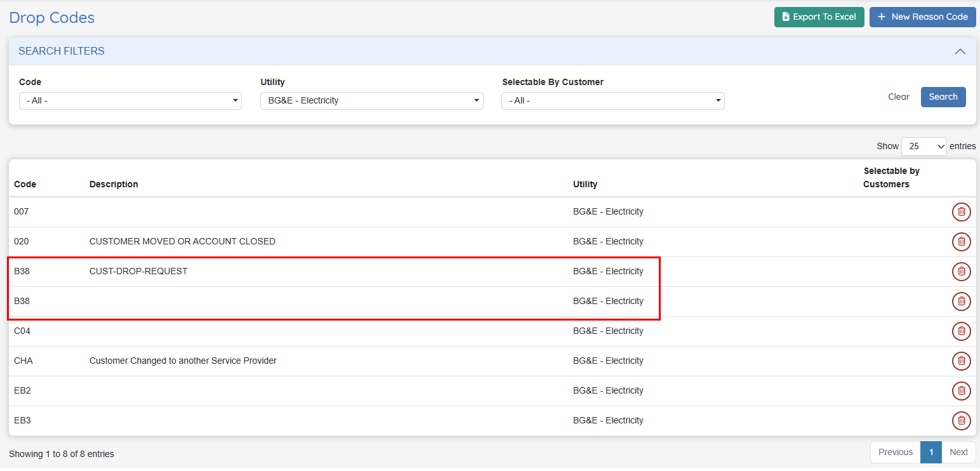Delete the EB2 drop code
The height and width of the screenshot is (471, 980).
click(961, 391)
